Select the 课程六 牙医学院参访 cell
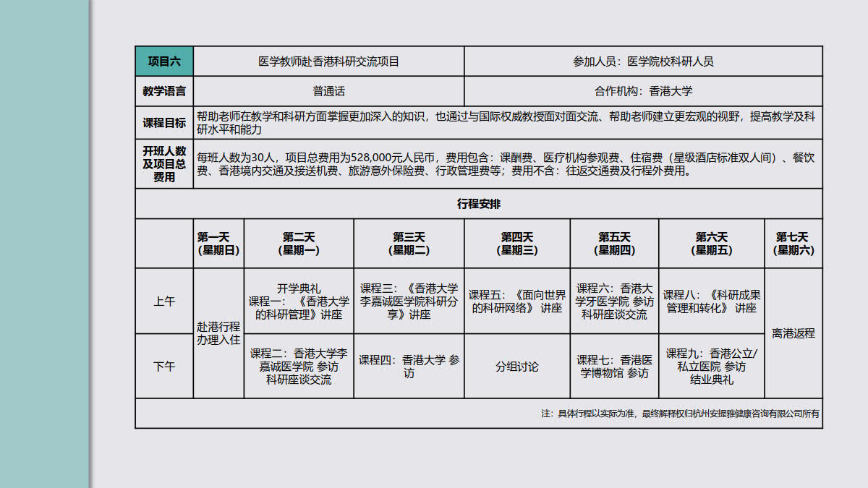 coord(614,301)
